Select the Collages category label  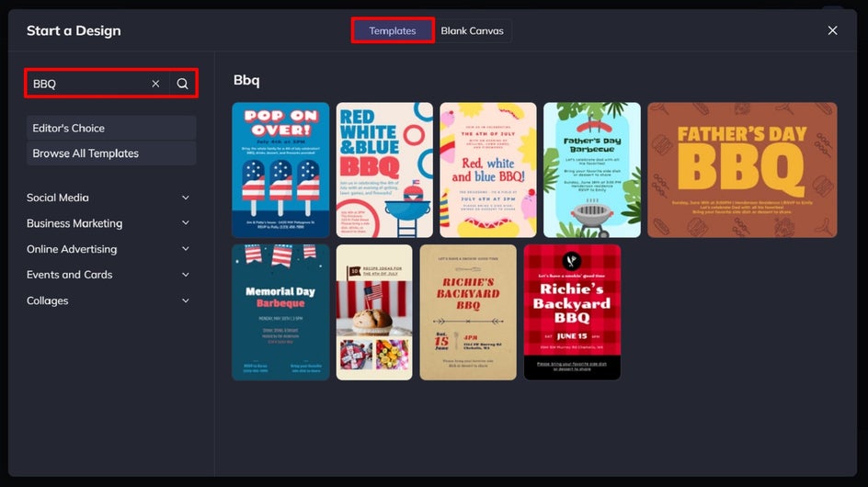coord(48,300)
